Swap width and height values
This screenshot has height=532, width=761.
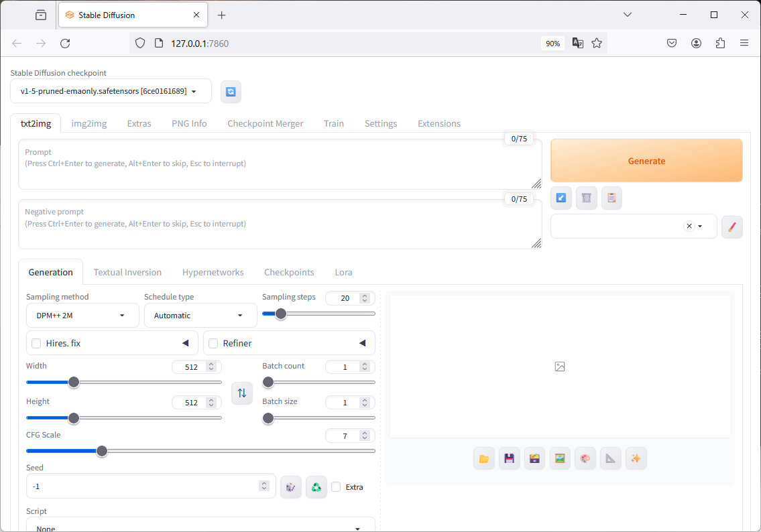pos(242,393)
